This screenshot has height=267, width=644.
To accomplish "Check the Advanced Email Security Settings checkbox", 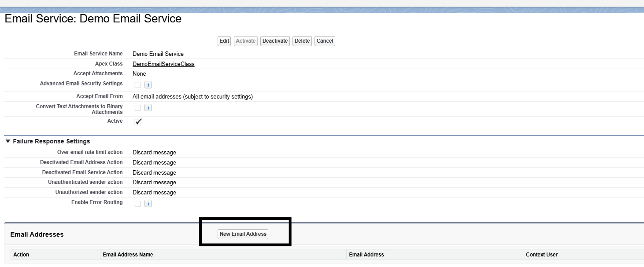I will [x=137, y=84].
